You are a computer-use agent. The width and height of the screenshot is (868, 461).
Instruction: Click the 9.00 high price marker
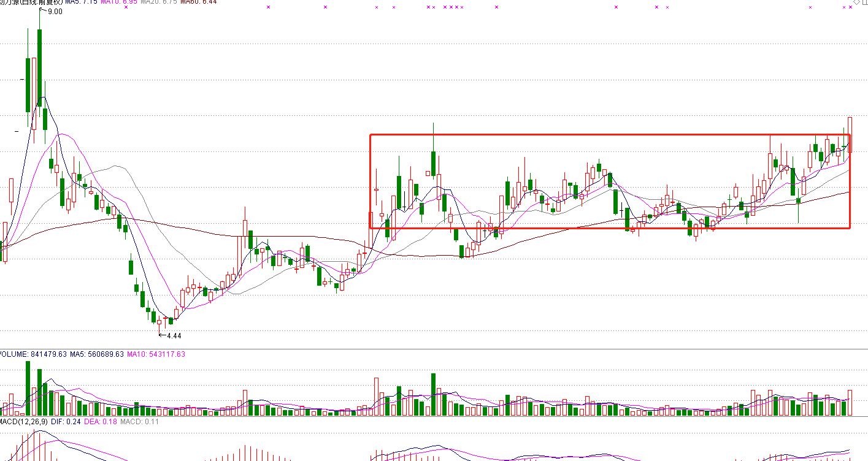click(54, 12)
